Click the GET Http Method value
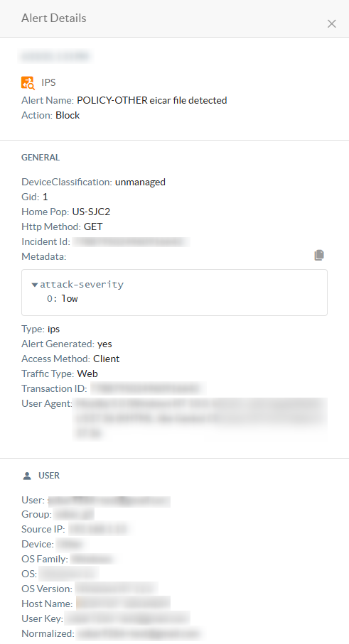Screen dimensions: 349x644 coord(93,227)
